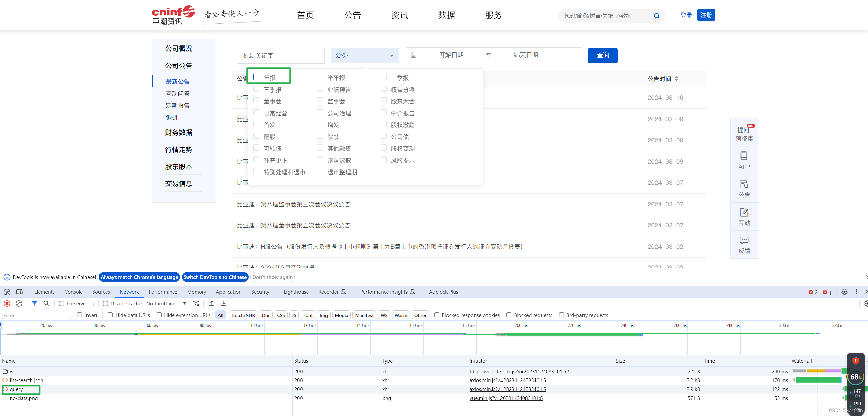
Task: Click the red error count badge
Action: (x=813, y=292)
